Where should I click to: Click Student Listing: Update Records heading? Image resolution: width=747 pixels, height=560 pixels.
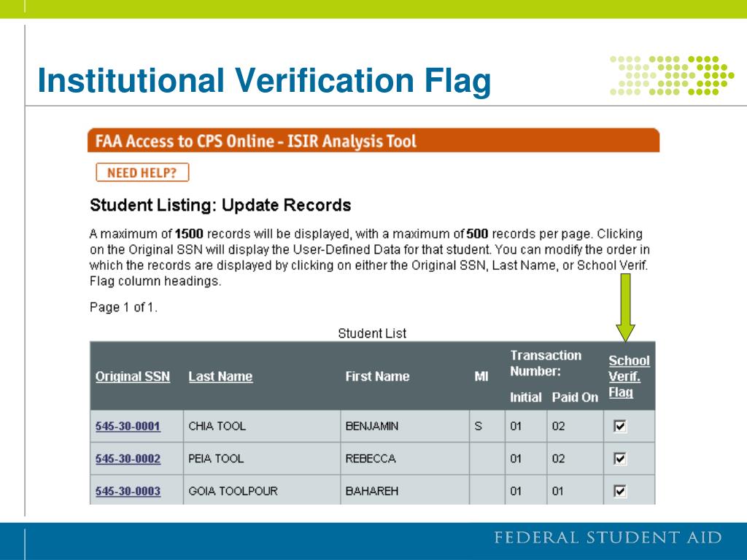click(220, 205)
